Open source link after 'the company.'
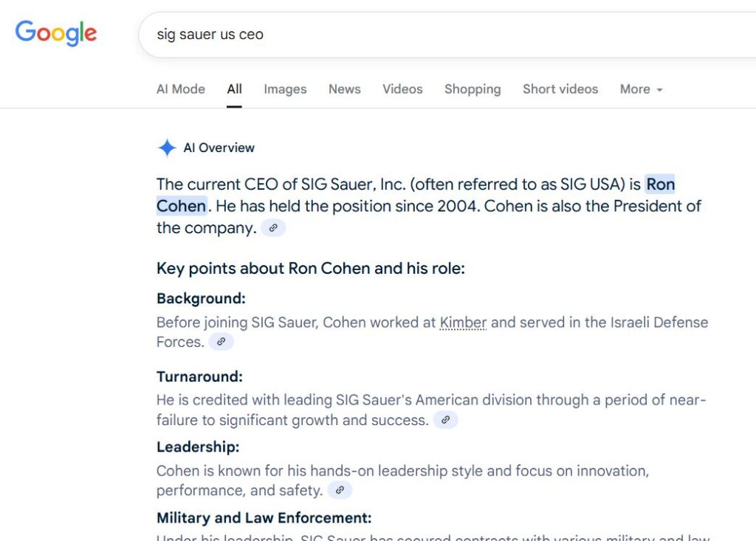Image resolution: width=756 pixels, height=541 pixels. click(x=273, y=227)
